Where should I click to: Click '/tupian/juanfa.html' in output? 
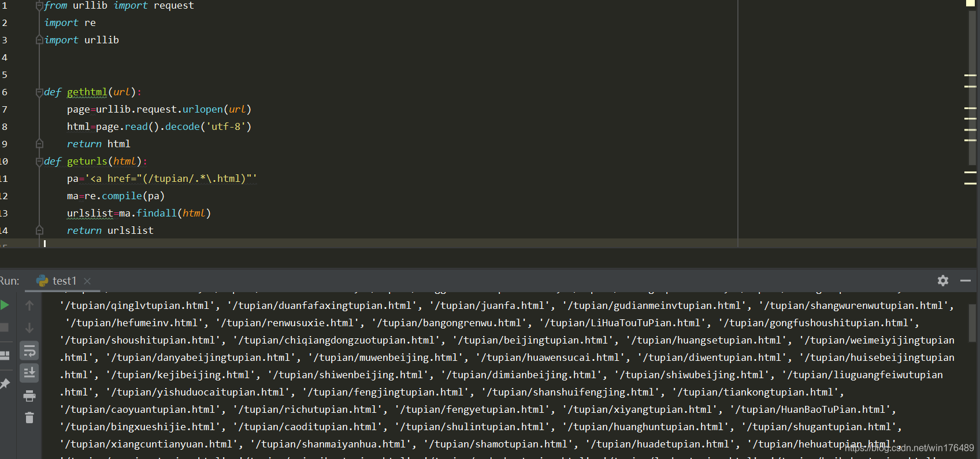pyautogui.click(x=489, y=305)
